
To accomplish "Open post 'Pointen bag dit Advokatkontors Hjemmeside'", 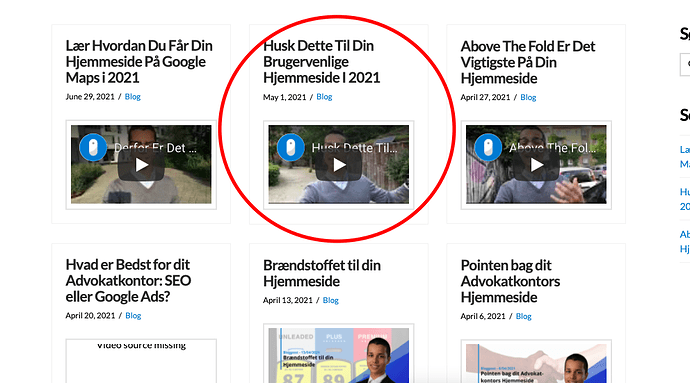I will pyautogui.click(x=510, y=281).
